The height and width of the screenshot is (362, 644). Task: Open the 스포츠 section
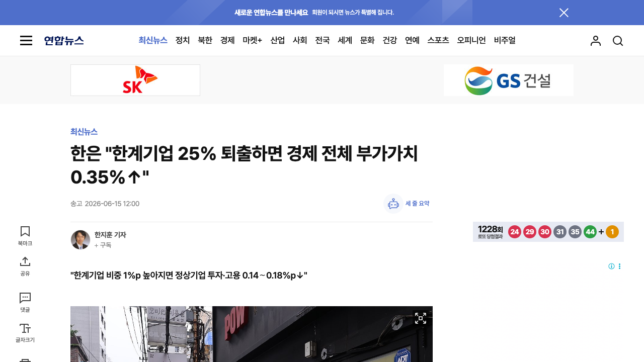pyautogui.click(x=438, y=41)
